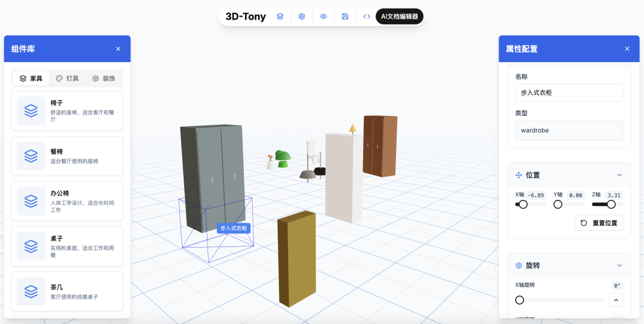The image size is (644, 324).
Task: Select the 茶几 component title
Action: 57,288
